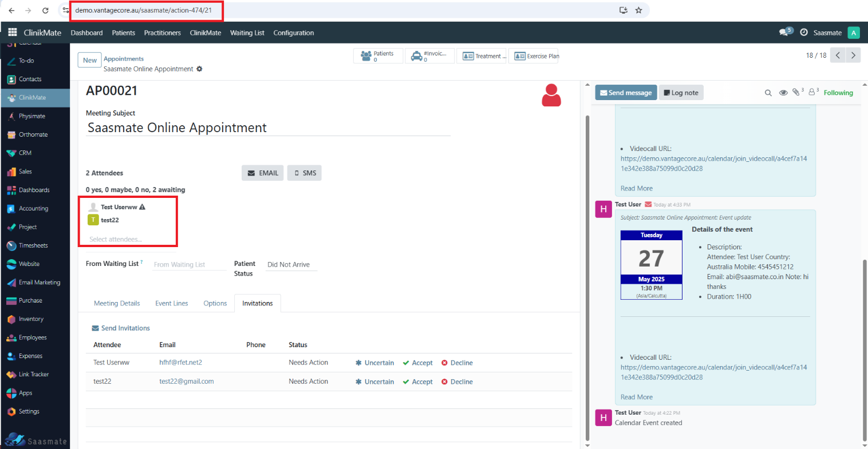This screenshot has height=449, width=868.
Task: Click the chat messages icon in navbar
Action: (784, 33)
